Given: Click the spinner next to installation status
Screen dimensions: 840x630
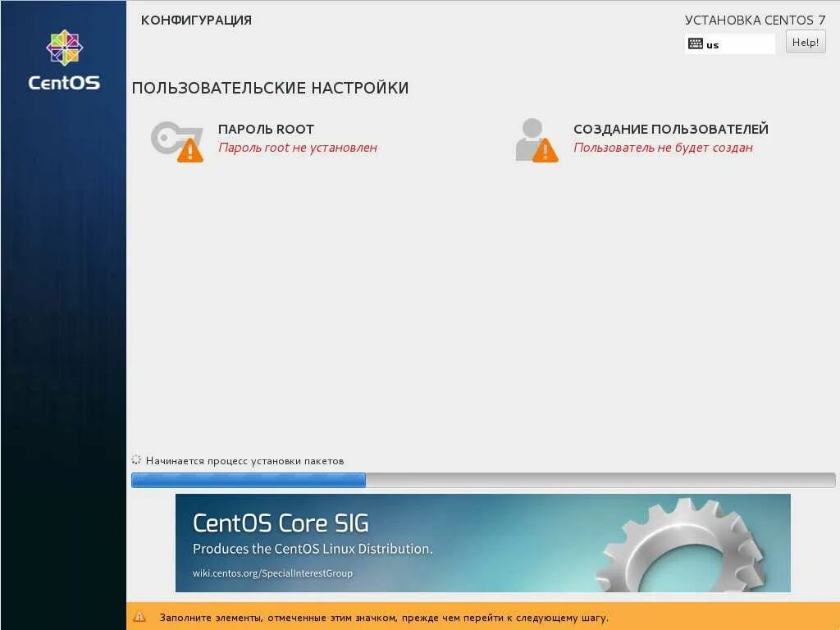Looking at the screenshot, I should pos(136,460).
